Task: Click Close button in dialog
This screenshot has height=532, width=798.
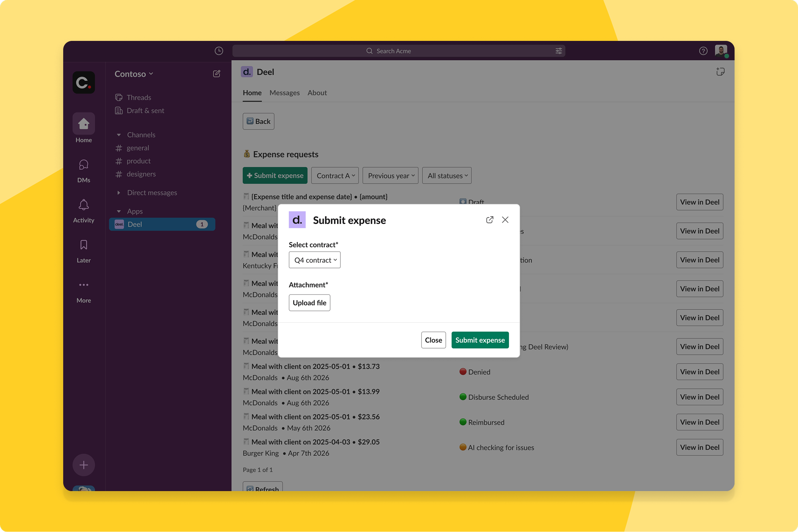Action: (x=433, y=340)
